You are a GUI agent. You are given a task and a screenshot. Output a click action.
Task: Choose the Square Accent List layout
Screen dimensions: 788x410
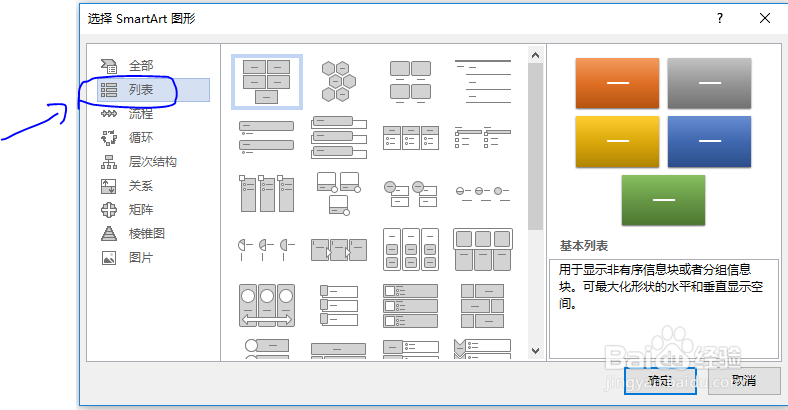pos(483,138)
